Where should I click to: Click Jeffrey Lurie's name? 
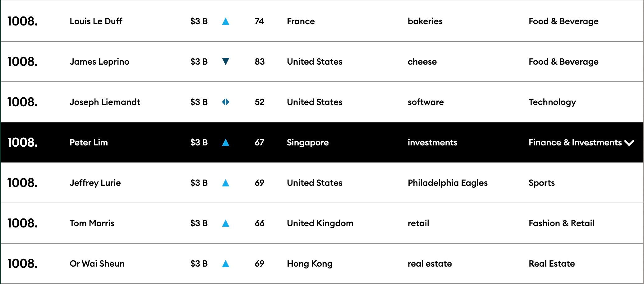[95, 183]
